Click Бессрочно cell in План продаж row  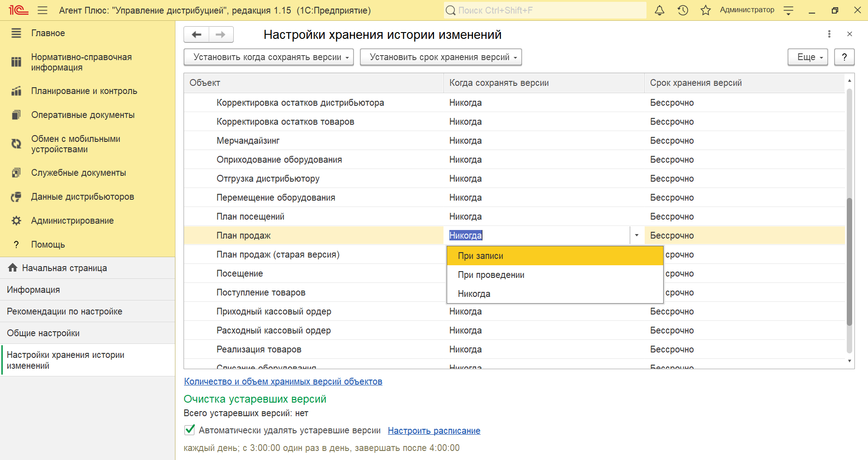pyautogui.click(x=745, y=235)
